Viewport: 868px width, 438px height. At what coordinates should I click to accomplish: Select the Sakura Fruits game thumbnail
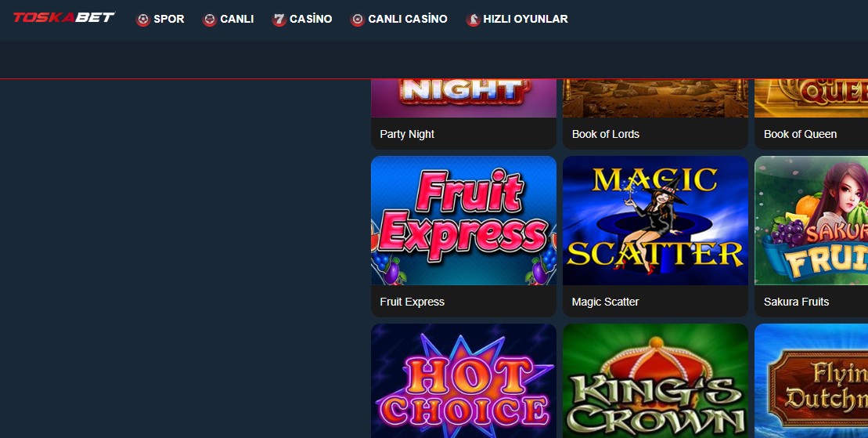click(811, 221)
